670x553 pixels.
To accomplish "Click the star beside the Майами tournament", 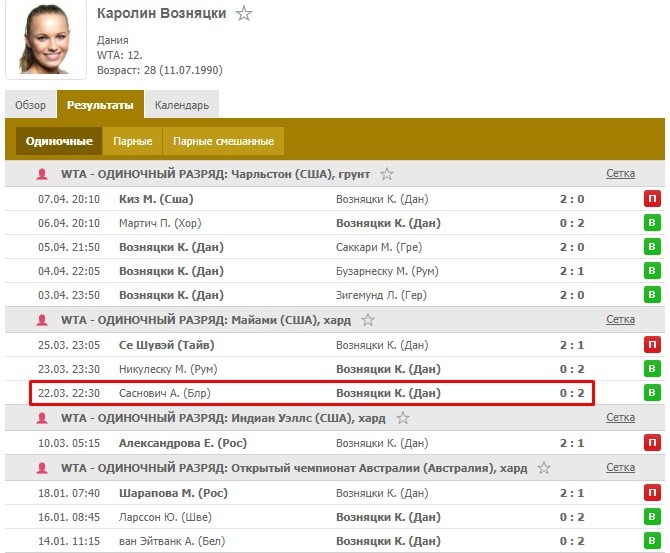I will click(x=368, y=320).
